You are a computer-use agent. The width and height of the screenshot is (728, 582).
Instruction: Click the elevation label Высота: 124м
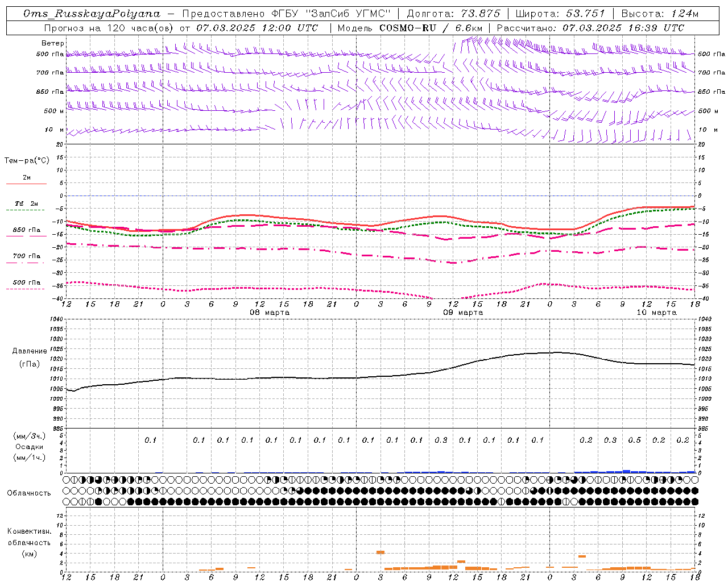[x=660, y=14]
